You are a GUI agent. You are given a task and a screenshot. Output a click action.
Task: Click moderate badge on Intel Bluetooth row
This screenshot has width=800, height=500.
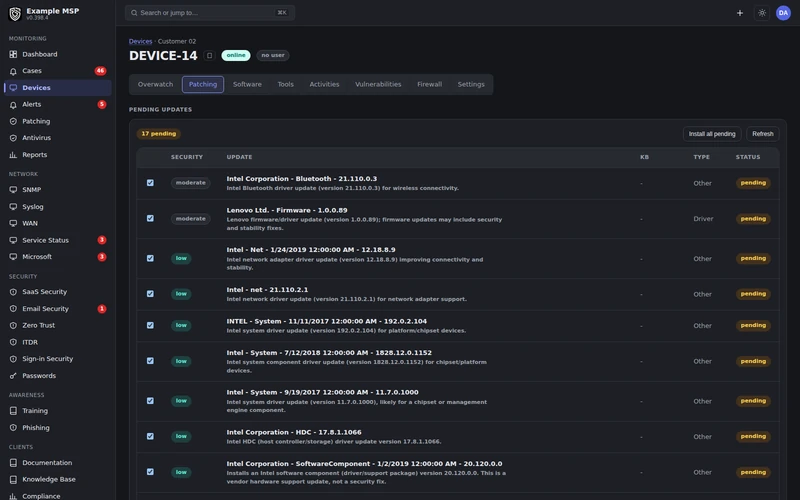pos(190,183)
